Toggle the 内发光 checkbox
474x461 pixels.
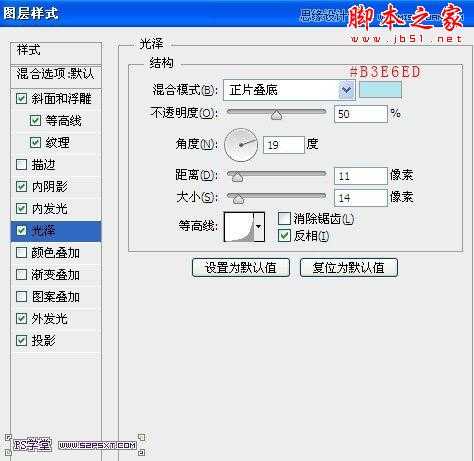pyautogui.click(x=21, y=208)
